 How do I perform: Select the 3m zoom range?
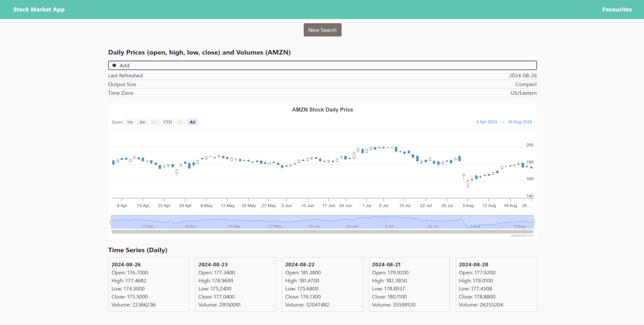[x=142, y=122]
